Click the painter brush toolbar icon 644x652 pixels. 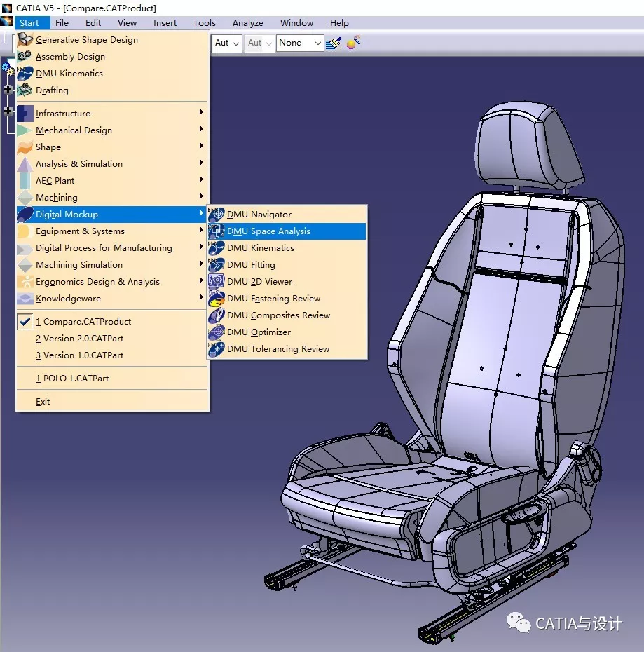[333, 43]
